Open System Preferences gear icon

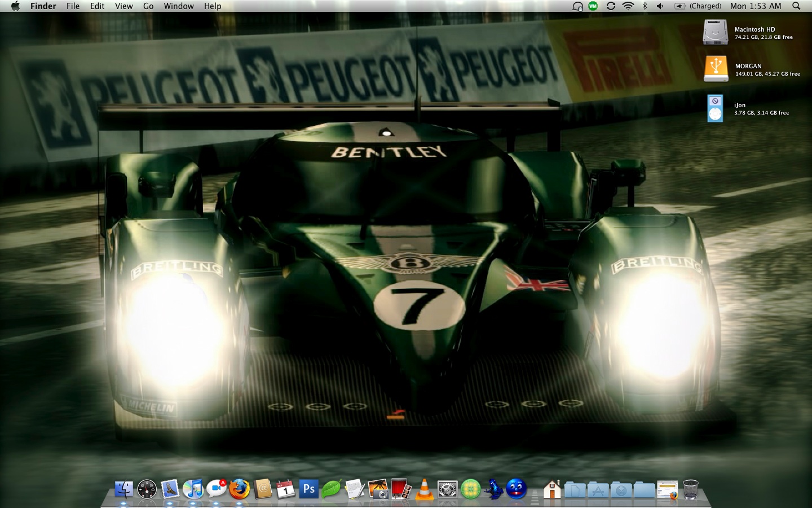[x=447, y=489]
